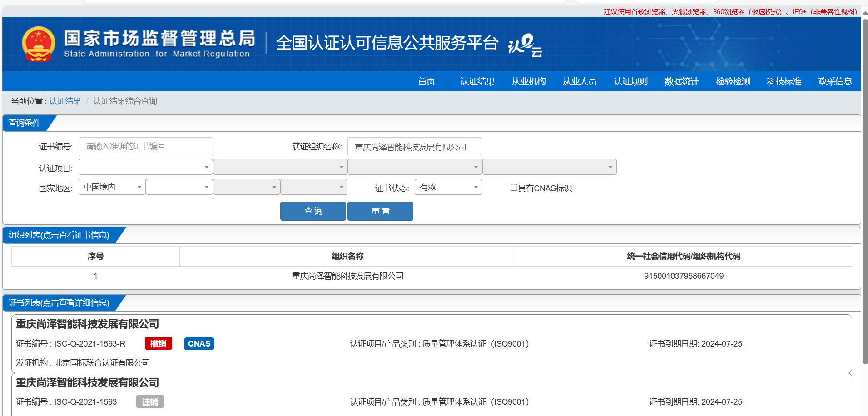Click the 国家市场监督管理总局 title
This screenshot has height=416, width=868.
[x=160, y=38]
